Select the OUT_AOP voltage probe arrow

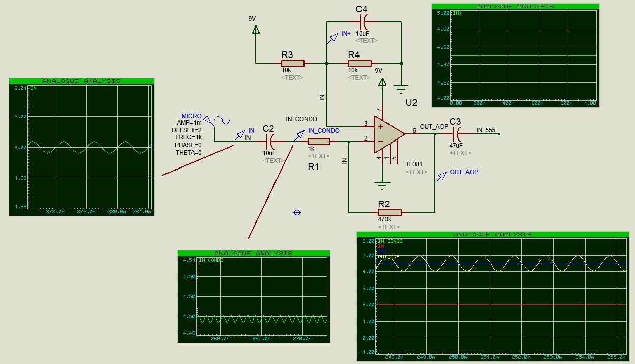[x=441, y=177]
